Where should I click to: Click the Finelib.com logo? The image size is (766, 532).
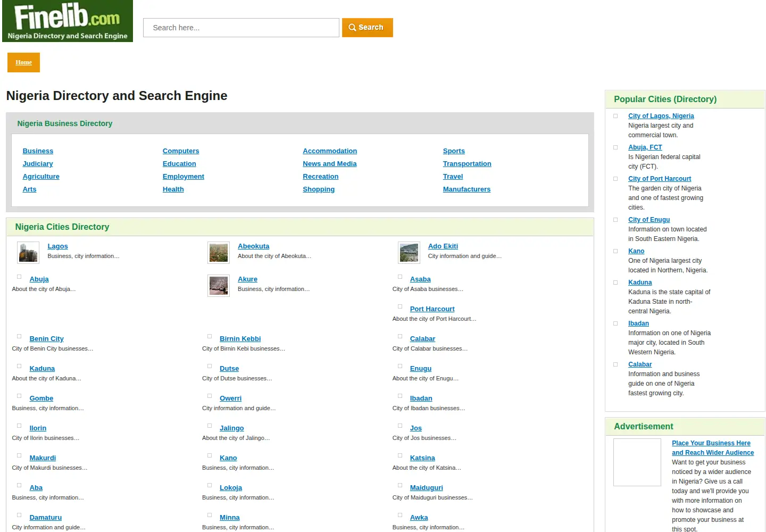click(x=68, y=21)
